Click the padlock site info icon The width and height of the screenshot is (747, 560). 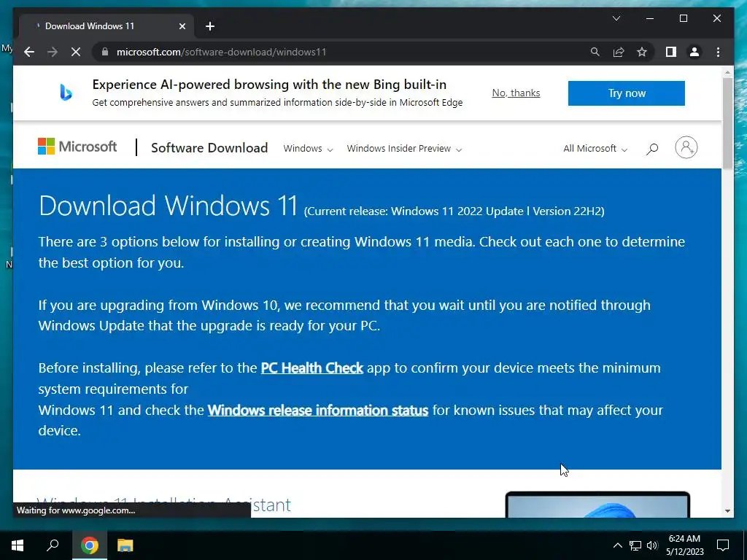point(105,52)
